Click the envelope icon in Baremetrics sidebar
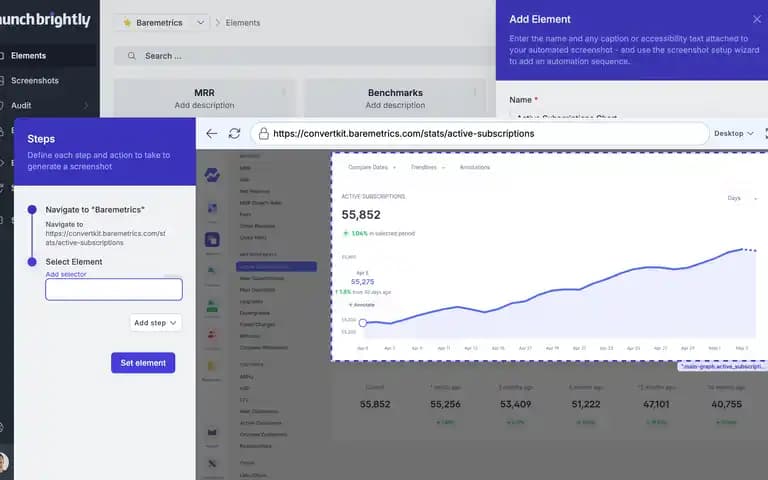768x480 pixels. pos(212,432)
